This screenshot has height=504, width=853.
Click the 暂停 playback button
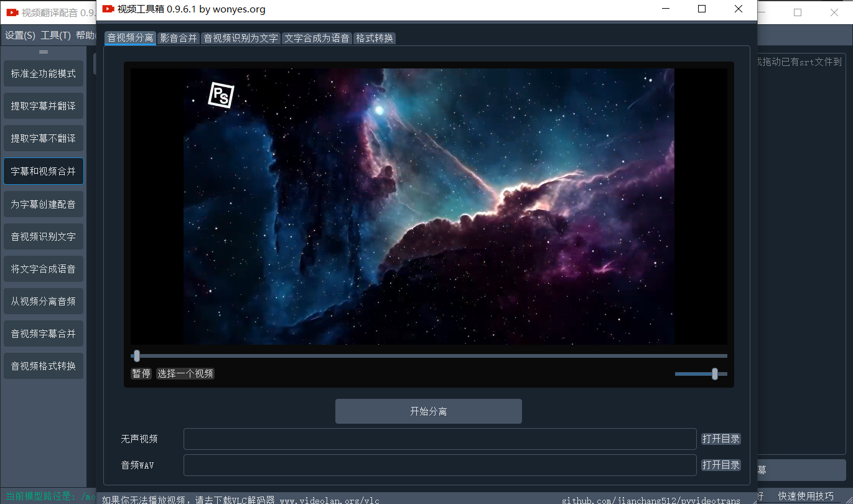pyautogui.click(x=141, y=373)
